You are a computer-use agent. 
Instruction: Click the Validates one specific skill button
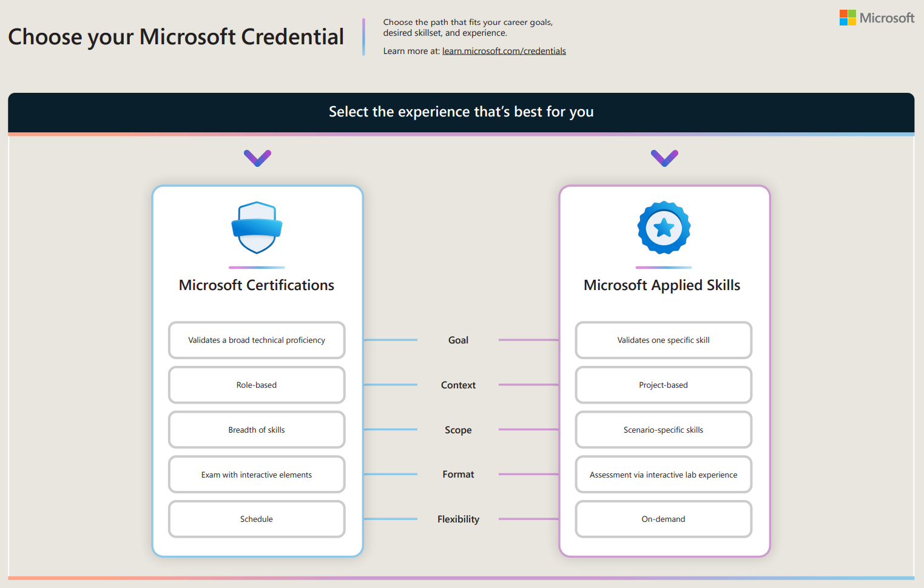[663, 340]
